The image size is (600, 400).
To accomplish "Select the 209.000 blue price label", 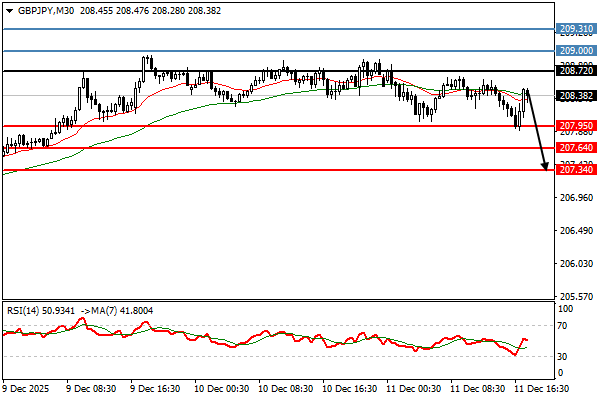I will [575, 50].
